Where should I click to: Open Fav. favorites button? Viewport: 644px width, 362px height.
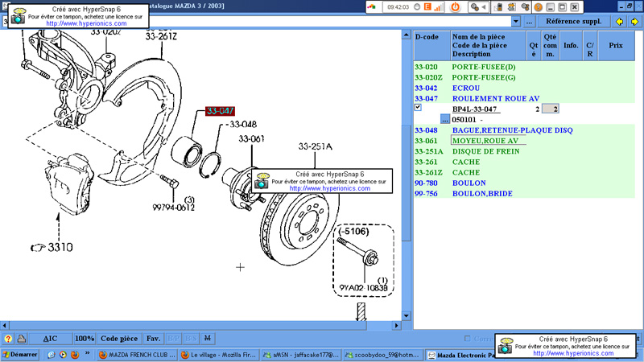tap(153, 339)
